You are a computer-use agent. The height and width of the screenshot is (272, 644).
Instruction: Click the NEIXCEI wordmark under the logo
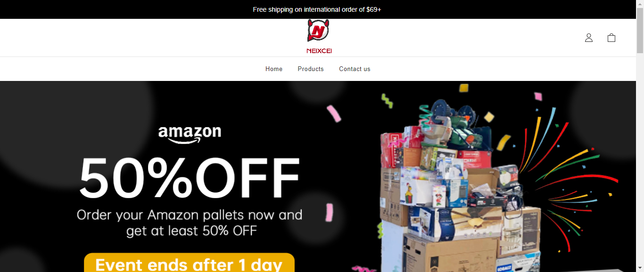[x=319, y=51]
